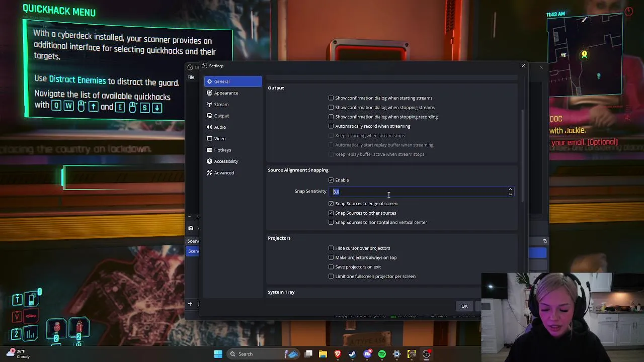Check Automatically record when streaming
The image size is (644, 362).
point(331,126)
